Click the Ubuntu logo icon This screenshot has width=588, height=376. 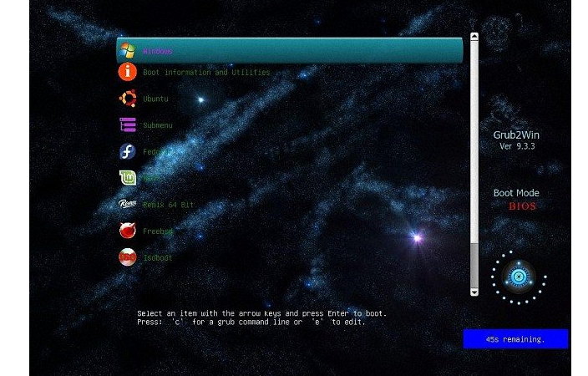coord(128,99)
